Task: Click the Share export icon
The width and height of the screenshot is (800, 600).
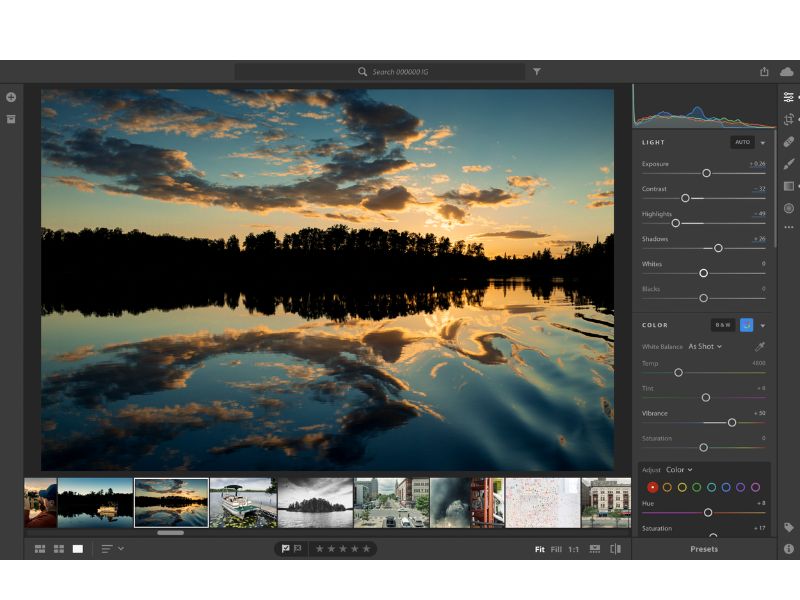Action: 764,71
